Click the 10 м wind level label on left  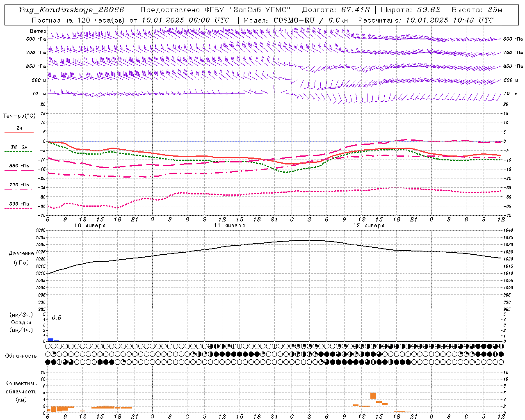(39, 94)
